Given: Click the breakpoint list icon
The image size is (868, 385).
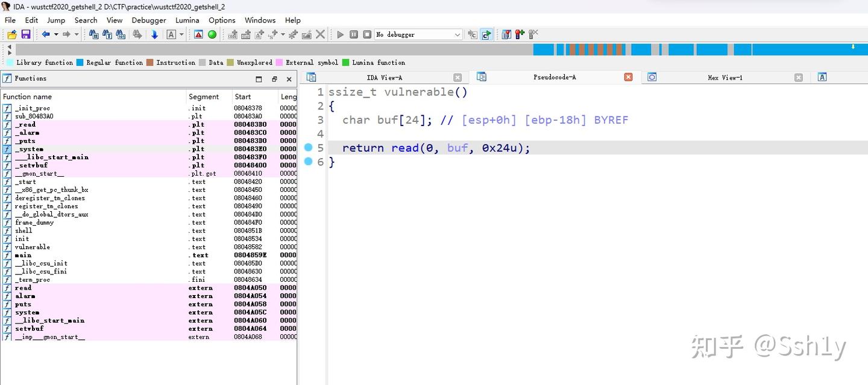Looking at the screenshot, I should pos(506,34).
